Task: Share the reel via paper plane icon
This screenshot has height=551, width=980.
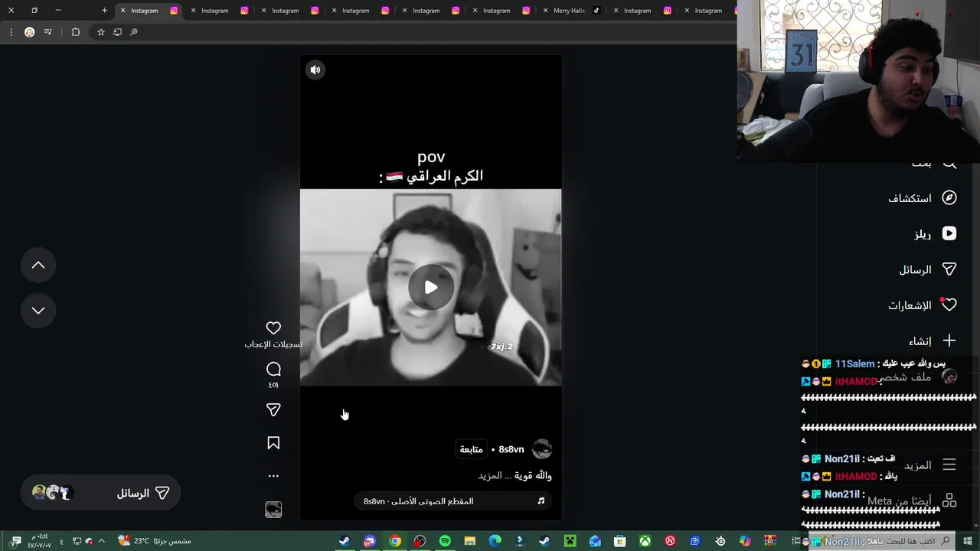Action: (273, 410)
